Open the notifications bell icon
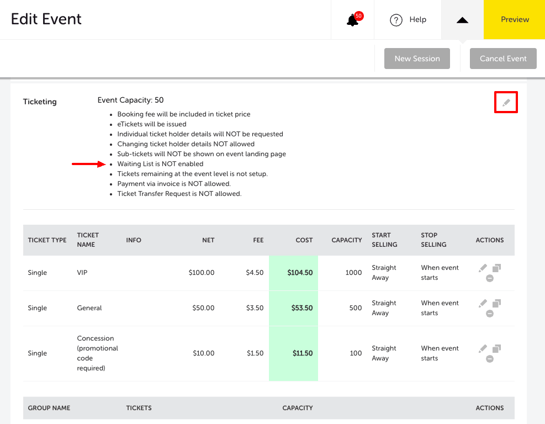545x424 pixels. click(353, 20)
